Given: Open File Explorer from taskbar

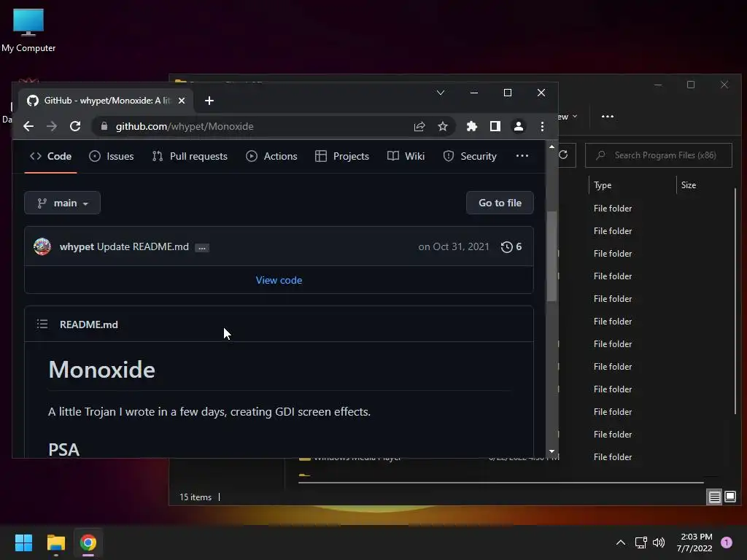Looking at the screenshot, I should 55,542.
